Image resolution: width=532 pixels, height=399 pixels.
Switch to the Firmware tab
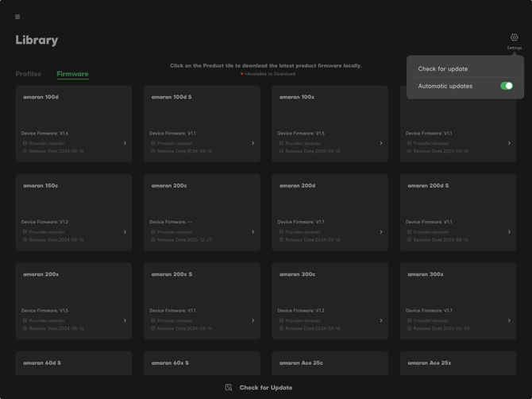[x=72, y=74]
